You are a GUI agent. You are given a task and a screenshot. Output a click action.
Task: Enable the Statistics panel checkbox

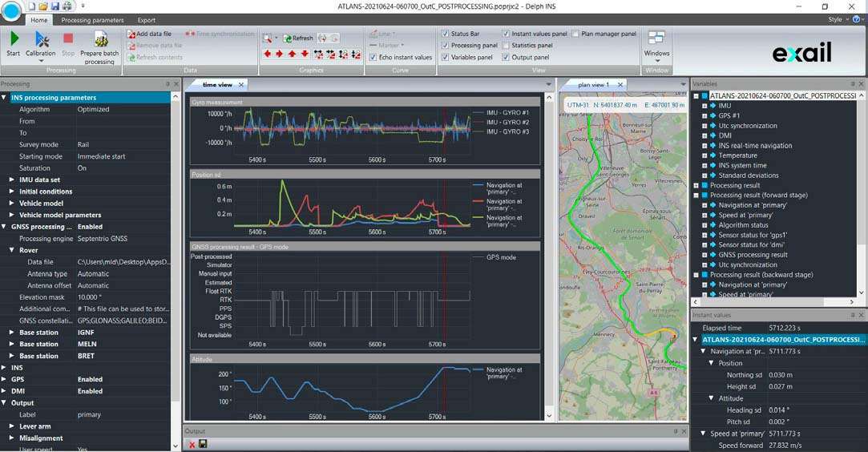pyautogui.click(x=506, y=46)
